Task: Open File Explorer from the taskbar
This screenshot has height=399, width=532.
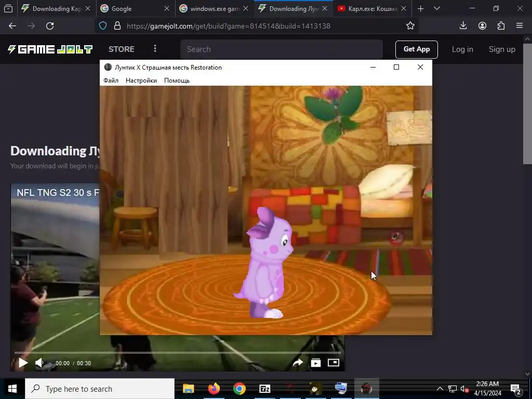Action: tap(188, 389)
